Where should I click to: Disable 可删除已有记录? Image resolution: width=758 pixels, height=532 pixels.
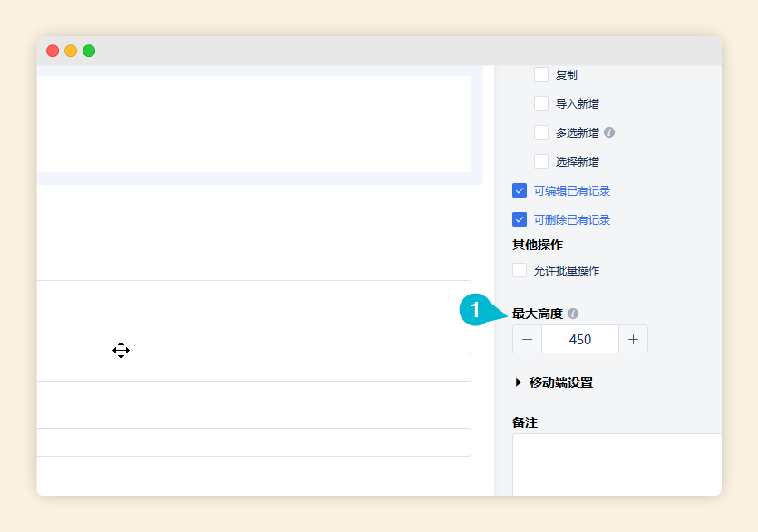click(520, 219)
